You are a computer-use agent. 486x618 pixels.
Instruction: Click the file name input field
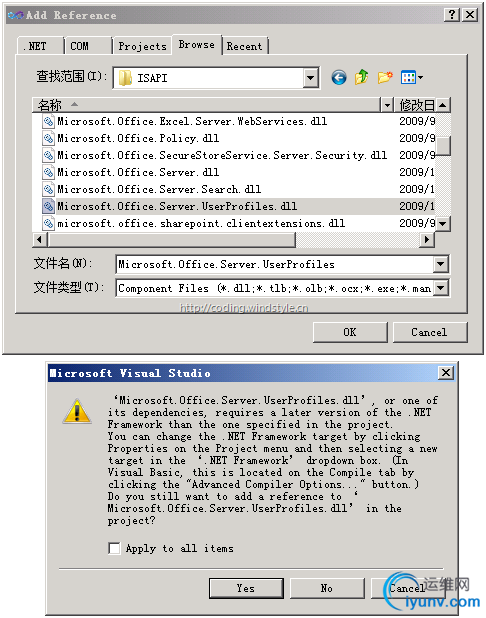click(x=275, y=264)
